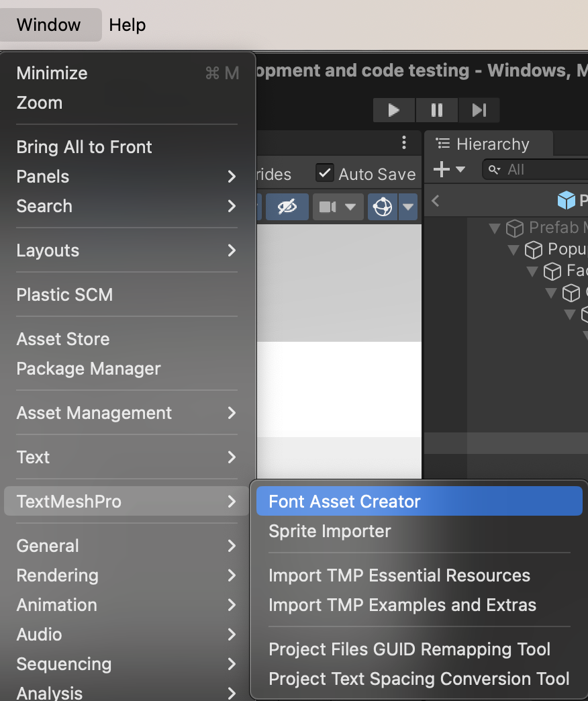Screen dimensions: 588x701
Task: Expand the Animation submenu
Action: (x=128, y=605)
